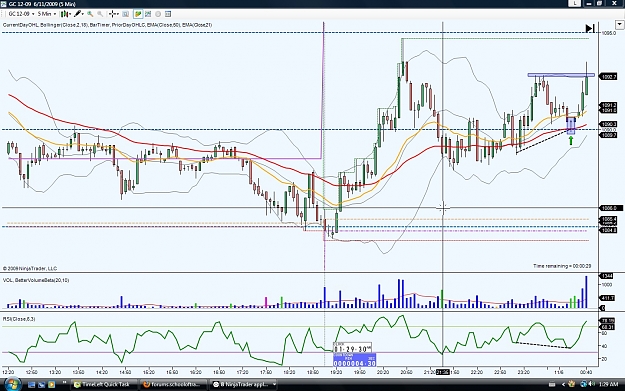Click the gray zoom out magnifier icon
625x391 pixels.
pyautogui.click(x=100, y=14)
